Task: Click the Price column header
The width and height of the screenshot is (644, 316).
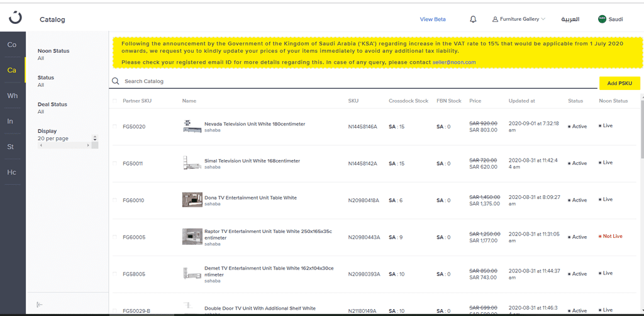Action: [475, 101]
